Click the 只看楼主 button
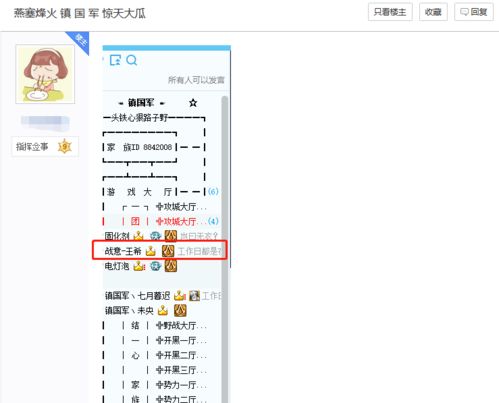The image size is (499, 403). pos(390,12)
